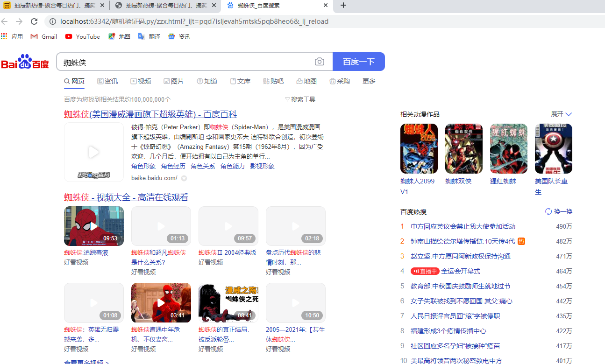Expand related works with 展开

(x=561, y=114)
